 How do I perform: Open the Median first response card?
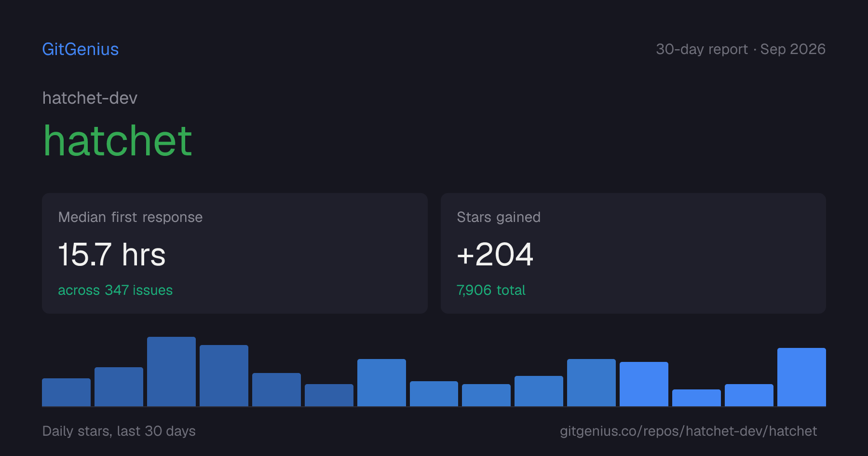(x=235, y=253)
